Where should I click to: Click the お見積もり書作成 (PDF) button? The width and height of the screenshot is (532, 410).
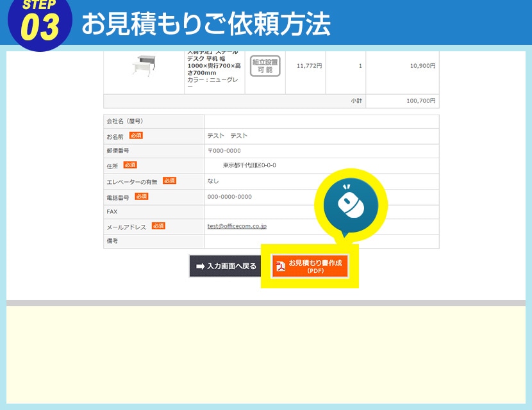(310, 266)
